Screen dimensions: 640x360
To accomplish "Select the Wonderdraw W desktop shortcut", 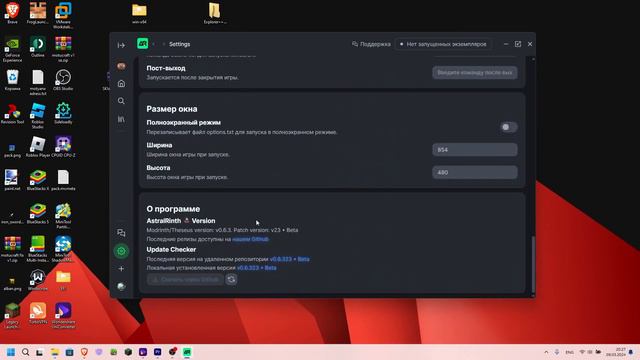I will (x=38, y=280).
